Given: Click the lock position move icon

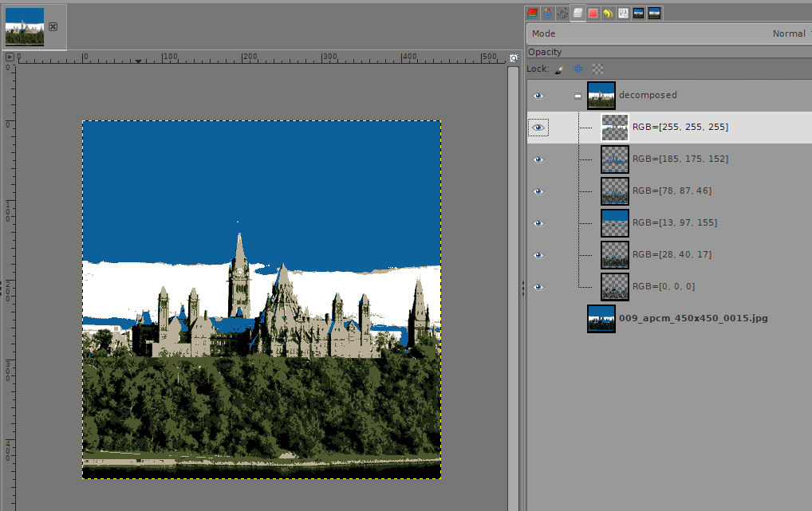Looking at the screenshot, I should [578, 69].
